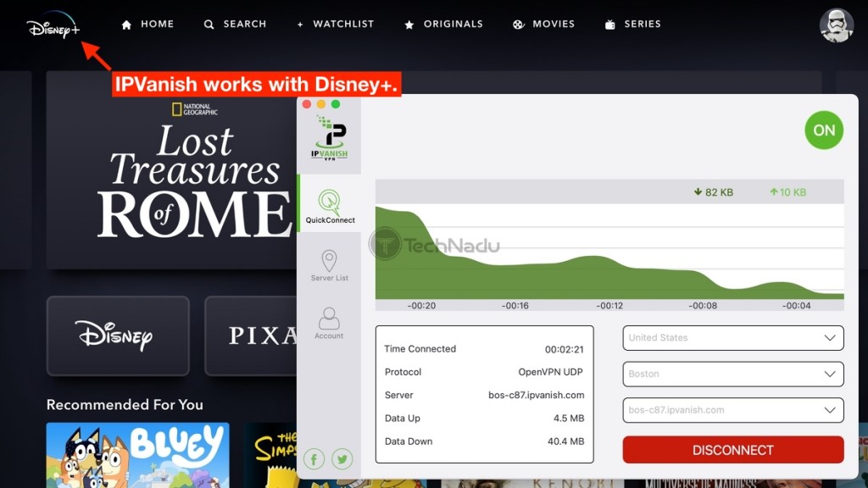Click the Time Connected value 00:02:21

(564, 349)
